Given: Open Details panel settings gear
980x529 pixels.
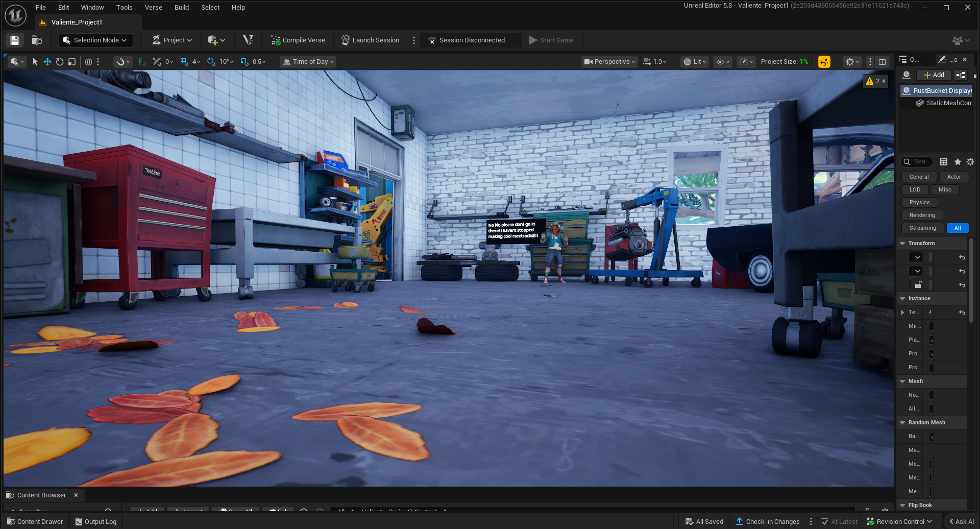Looking at the screenshot, I should pyautogui.click(x=970, y=162).
